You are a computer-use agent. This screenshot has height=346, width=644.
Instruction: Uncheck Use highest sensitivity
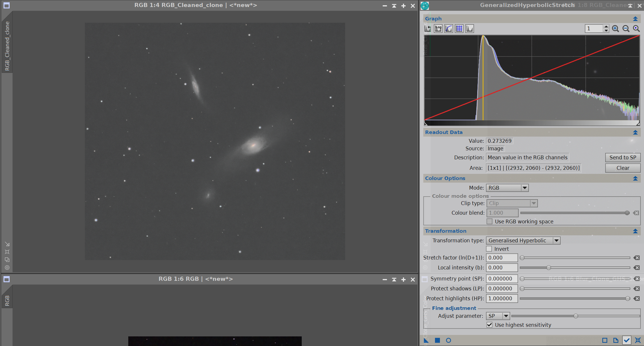pyautogui.click(x=489, y=325)
